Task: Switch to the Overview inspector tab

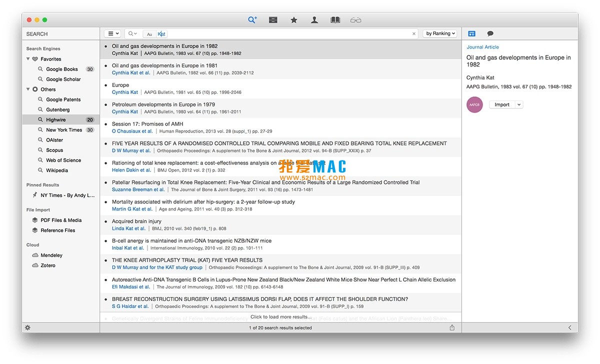Action: coord(471,33)
